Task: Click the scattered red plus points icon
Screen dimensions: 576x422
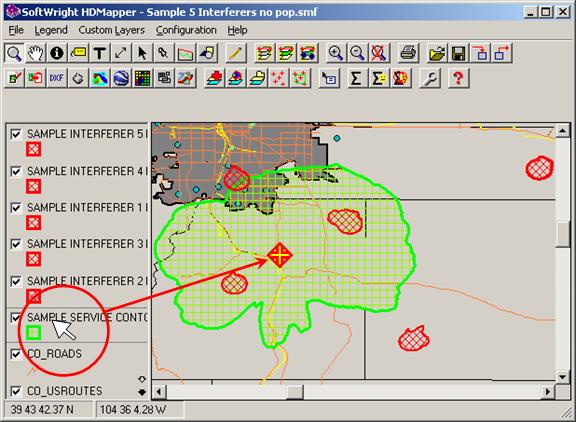Action: tap(278, 78)
